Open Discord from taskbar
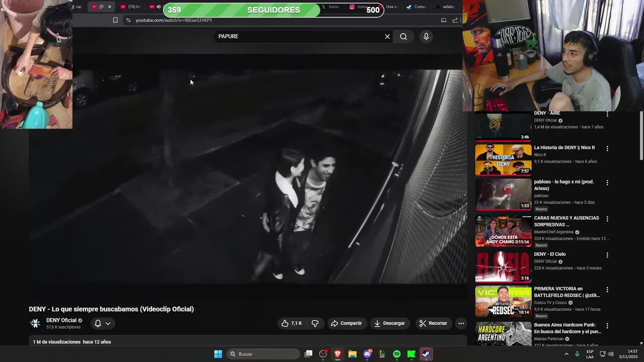The height and width of the screenshot is (362, 644). point(367,354)
